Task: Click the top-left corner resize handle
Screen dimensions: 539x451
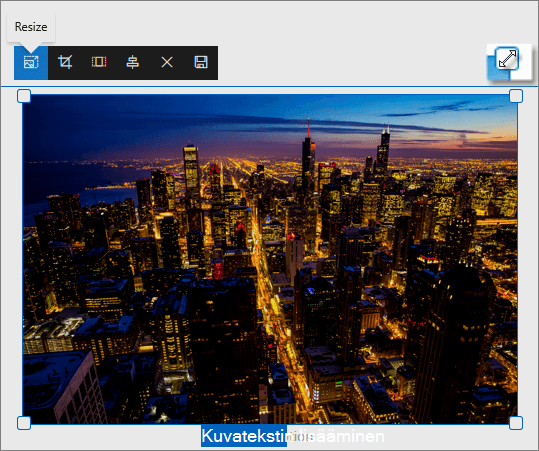Action: [x=24, y=96]
